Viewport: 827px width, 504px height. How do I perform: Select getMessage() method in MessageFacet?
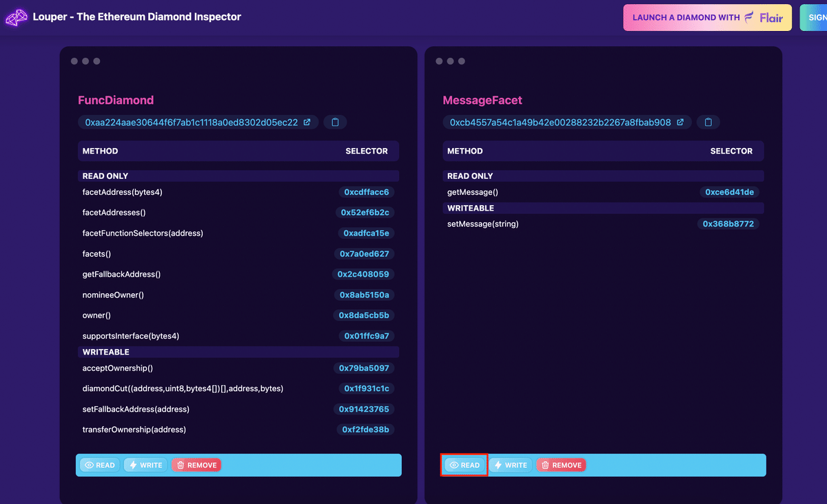pyautogui.click(x=473, y=192)
